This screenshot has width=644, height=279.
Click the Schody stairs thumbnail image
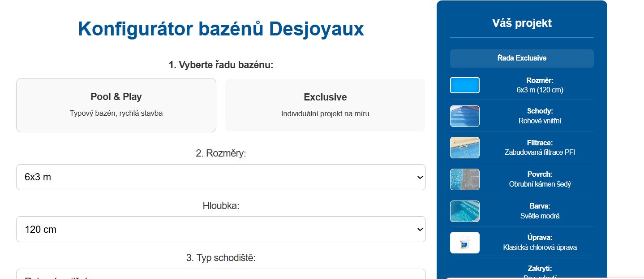[465, 116]
